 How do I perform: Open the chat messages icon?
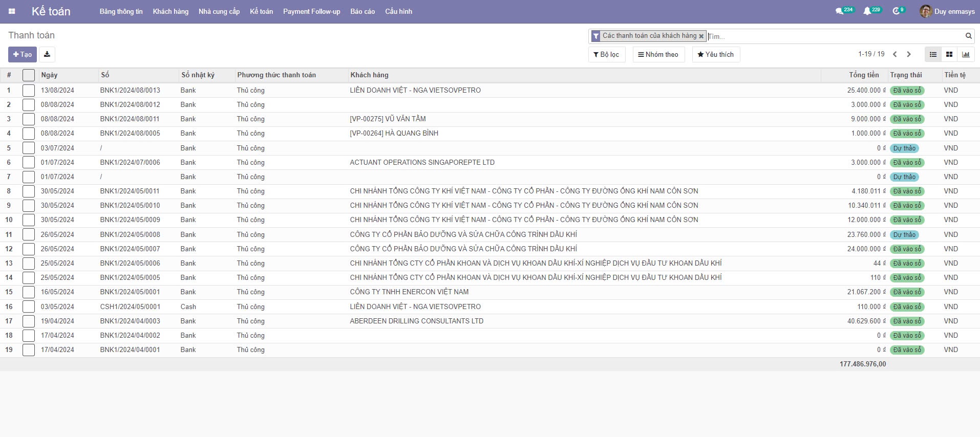tap(839, 11)
